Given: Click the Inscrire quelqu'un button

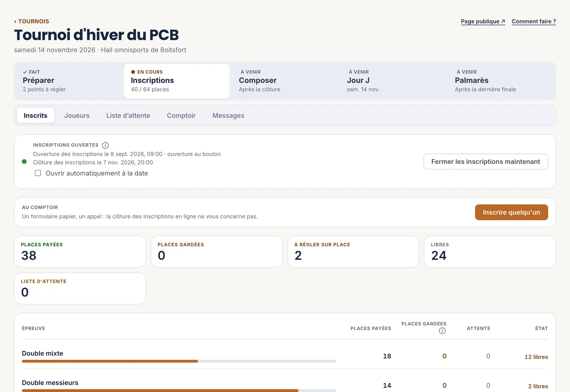Looking at the screenshot, I should [511, 212].
